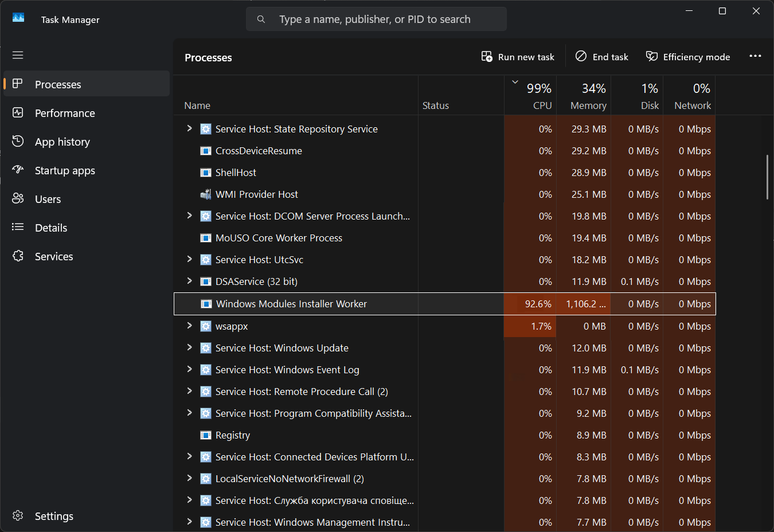Expand Service Host: Windows Update row
774x532 pixels.
(189, 347)
